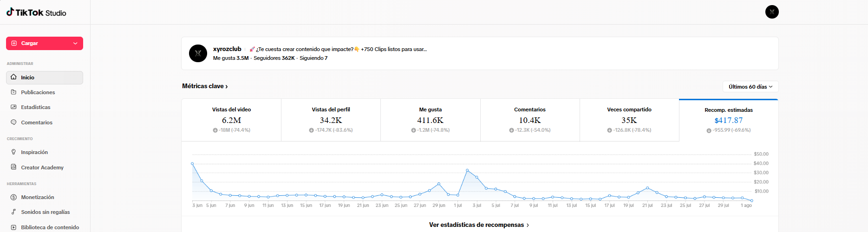868x232 pixels.
Task: Click the Me gusta 3.5M profile stat
Action: (x=231, y=58)
